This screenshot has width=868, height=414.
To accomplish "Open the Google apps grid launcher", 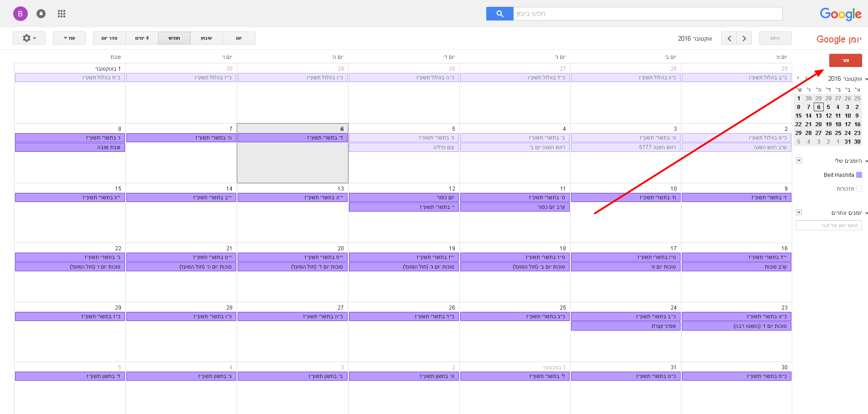I will [62, 14].
